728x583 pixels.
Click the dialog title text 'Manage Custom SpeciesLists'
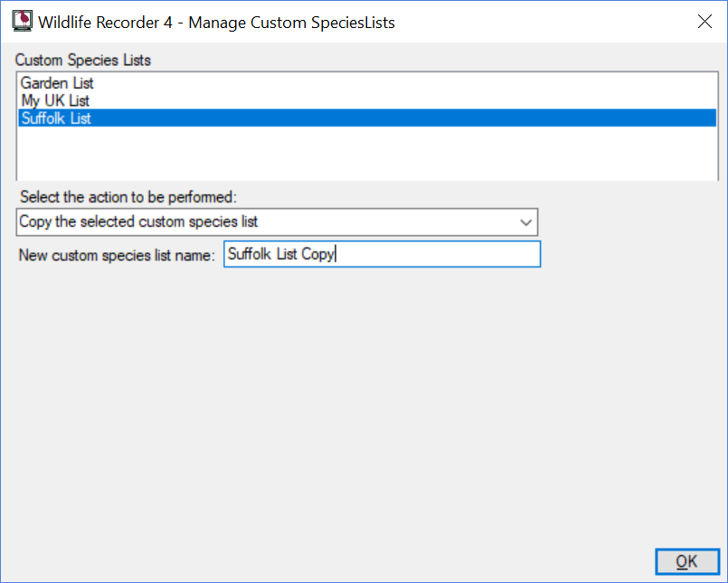pyautogui.click(x=291, y=23)
